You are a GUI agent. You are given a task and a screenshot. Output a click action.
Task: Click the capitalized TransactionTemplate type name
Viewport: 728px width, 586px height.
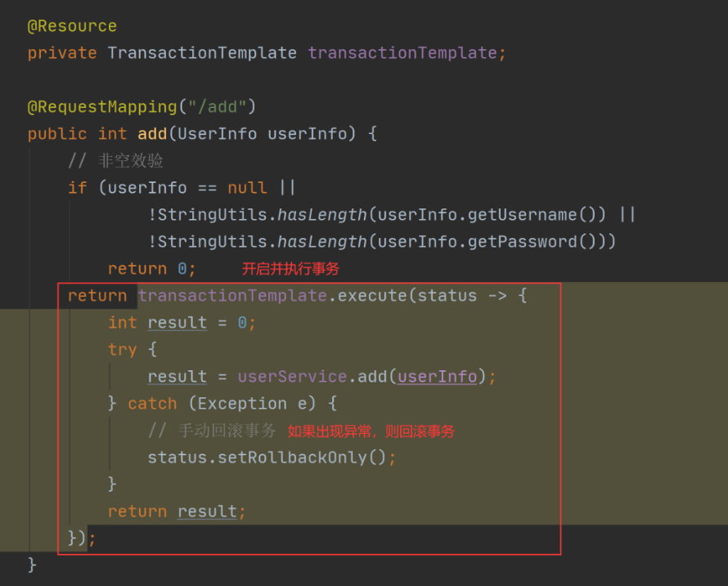(x=202, y=53)
